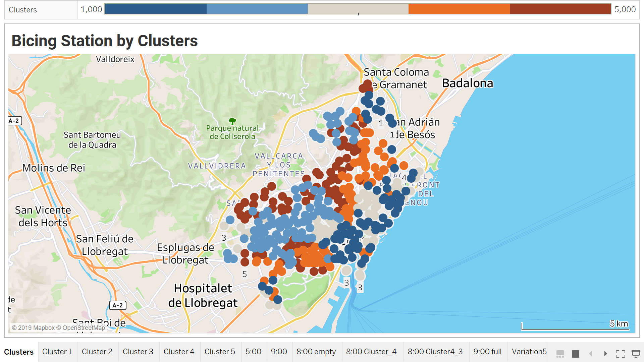Image resolution: width=644 pixels, height=362 pixels.
Task: Select the 9:00 full tab
Action: [x=487, y=352]
